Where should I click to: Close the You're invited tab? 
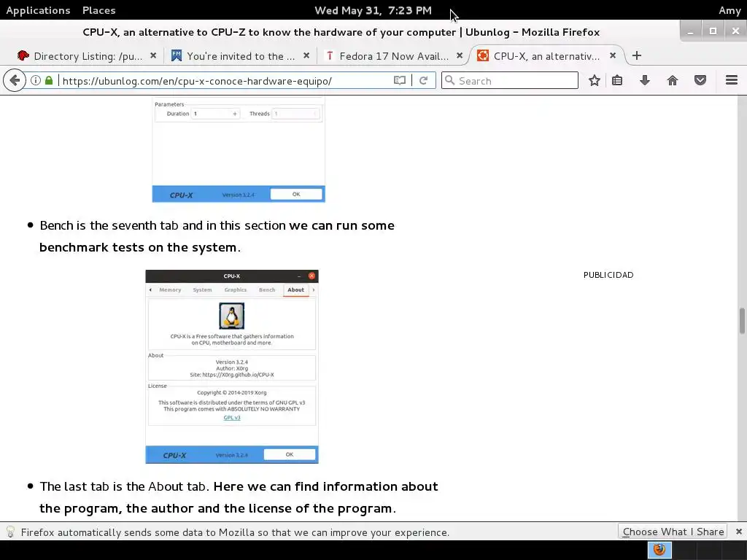(306, 55)
